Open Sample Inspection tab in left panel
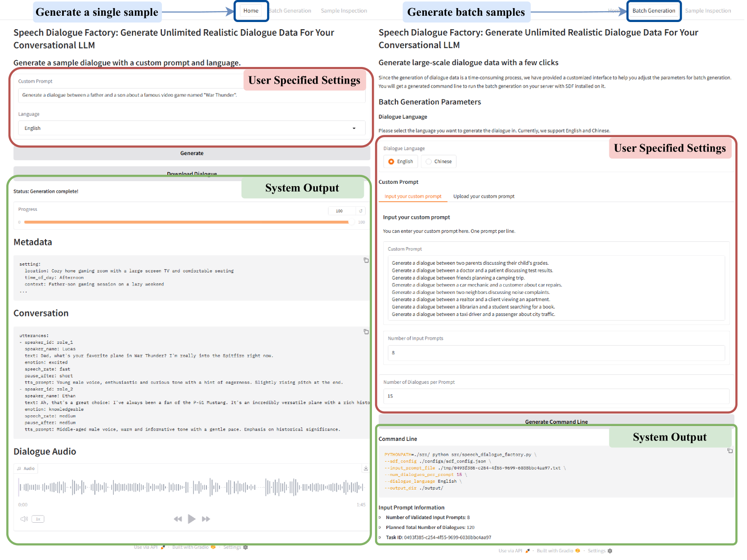The image size is (747, 560). (x=344, y=11)
